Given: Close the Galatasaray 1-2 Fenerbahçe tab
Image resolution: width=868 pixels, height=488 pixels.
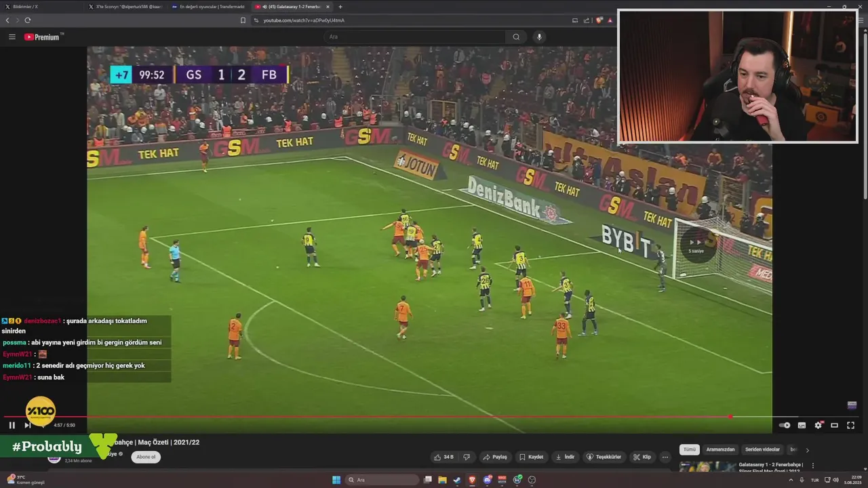Looking at the screenshot, I should [328, 6].
